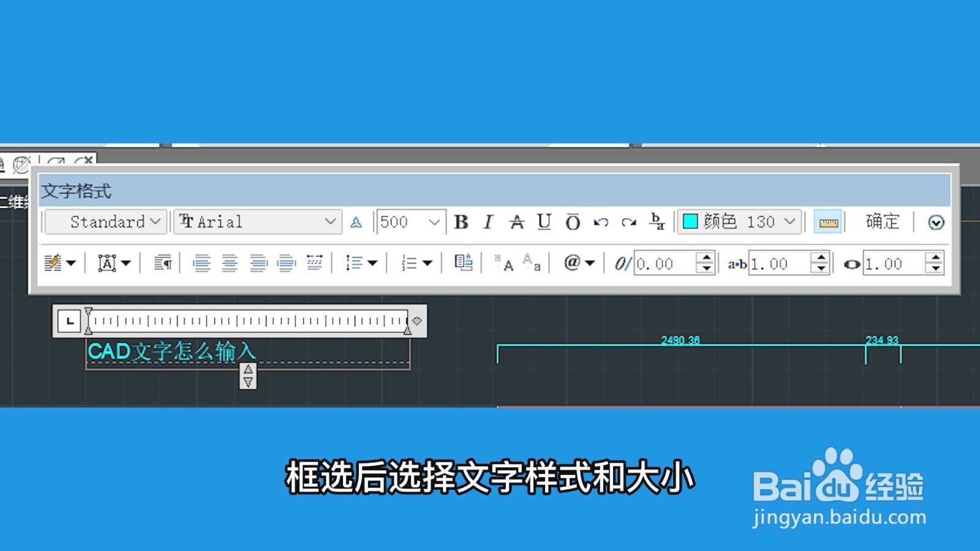The image size is (980, 551).
Task: Open the symbol insert @ dropdown
Action: (x=577, y=263)
